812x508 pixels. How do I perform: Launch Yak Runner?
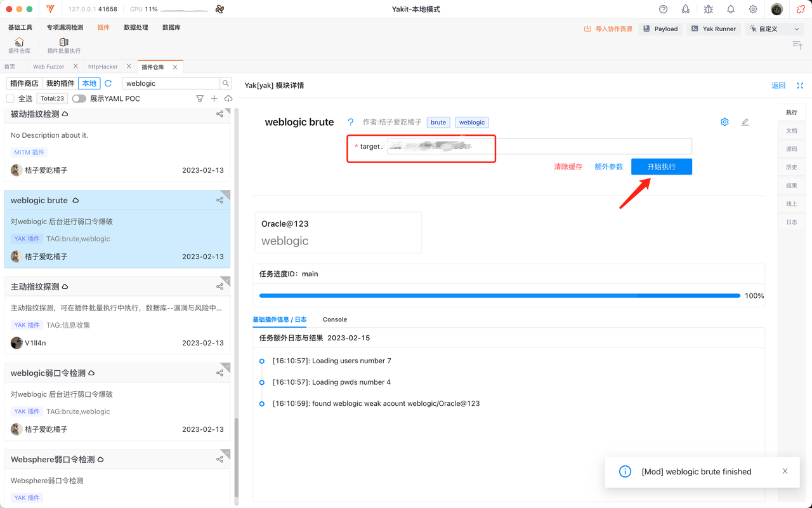714,29
